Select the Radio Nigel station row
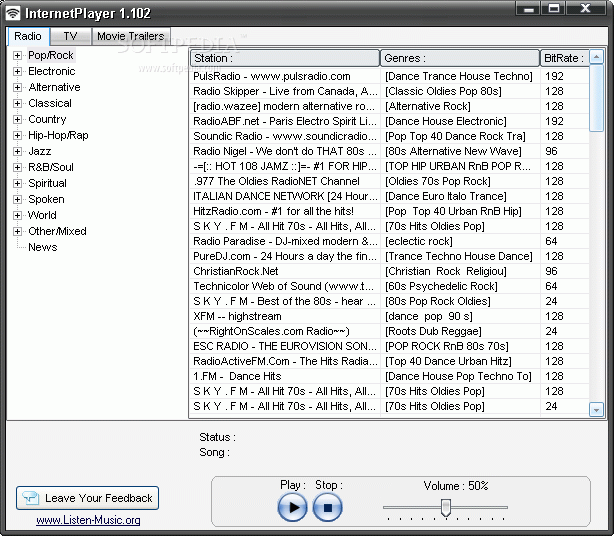This screenshot has height=536, width=614. pos(390,151)
